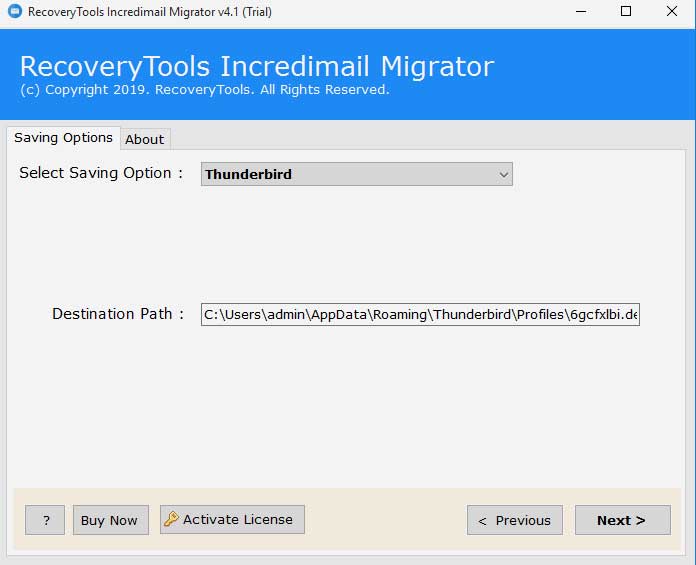The width and height of the screenshot is (696, 565).
Task: Switch to the About tab
Action: coord(145,139)
